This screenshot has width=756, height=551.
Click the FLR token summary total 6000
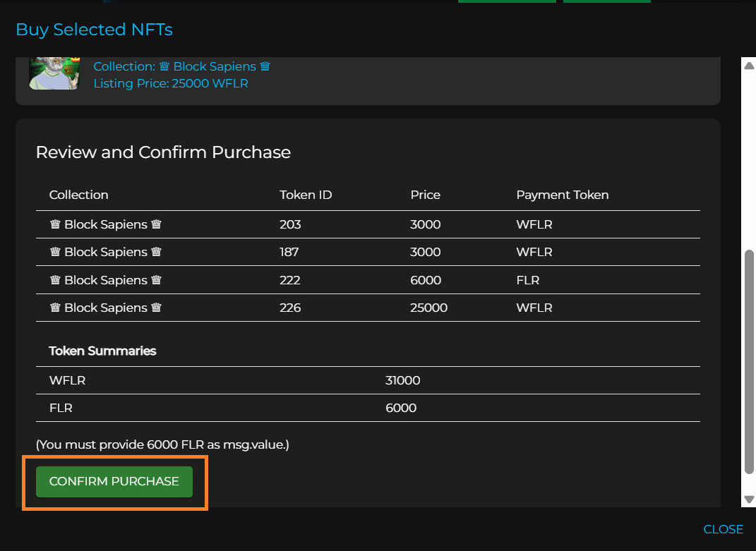click(401, 408)
